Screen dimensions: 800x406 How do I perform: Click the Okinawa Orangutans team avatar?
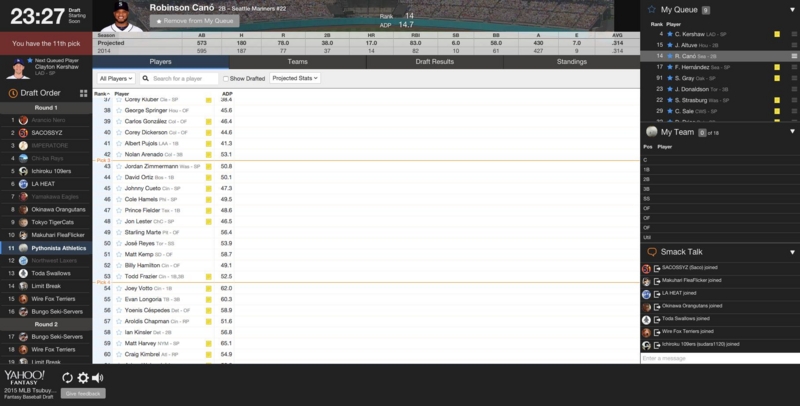coord(23,210)
